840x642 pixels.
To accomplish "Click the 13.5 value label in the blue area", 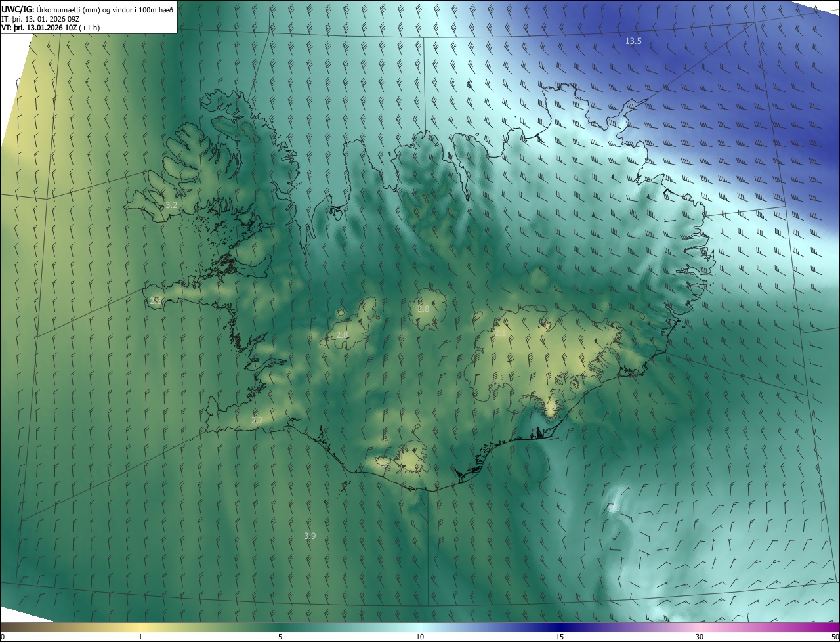I will click(633, 41).
